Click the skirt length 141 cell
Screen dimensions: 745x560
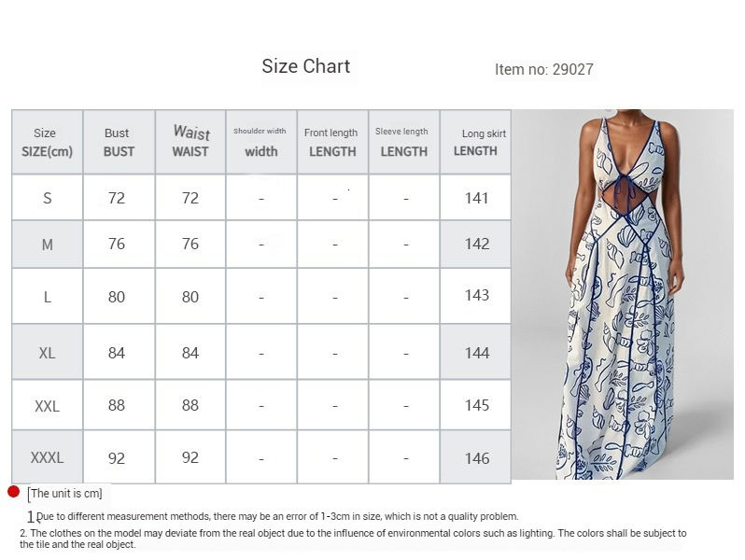tap(476, 198)
